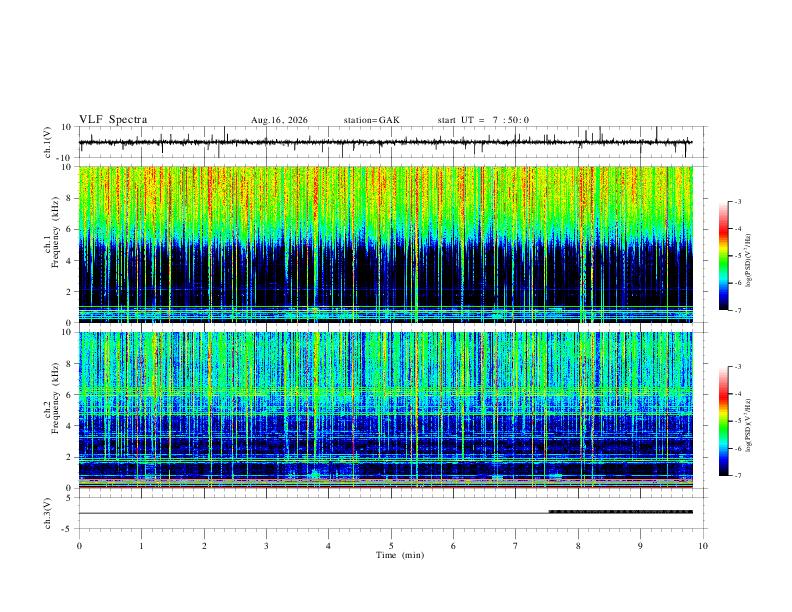
Task: Select the 1-minute tick on time axis
Action: (141, 546)
